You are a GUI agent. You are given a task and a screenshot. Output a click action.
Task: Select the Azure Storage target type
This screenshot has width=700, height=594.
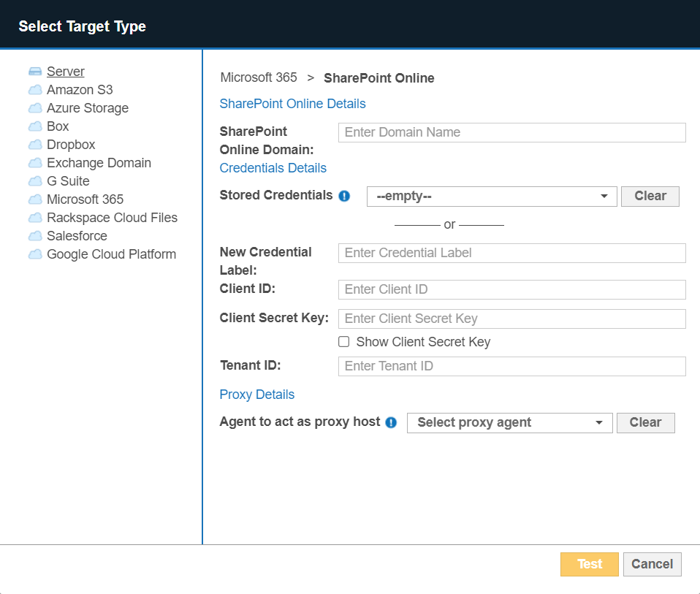click(x=88, y=107)
